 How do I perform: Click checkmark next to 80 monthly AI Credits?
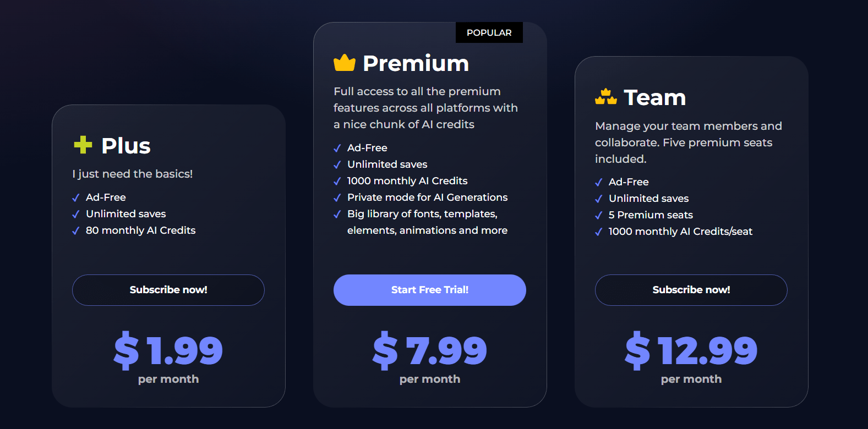click(76, 231)
